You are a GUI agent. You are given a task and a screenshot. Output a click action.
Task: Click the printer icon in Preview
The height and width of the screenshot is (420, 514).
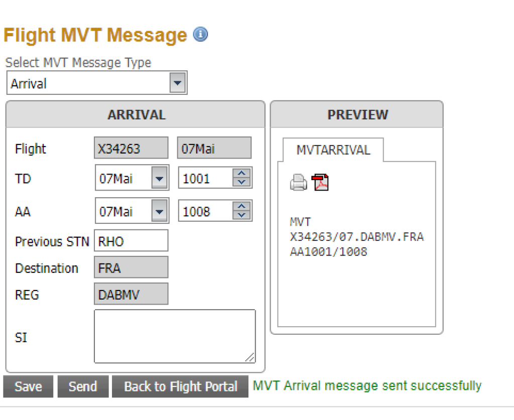[299, 183]
